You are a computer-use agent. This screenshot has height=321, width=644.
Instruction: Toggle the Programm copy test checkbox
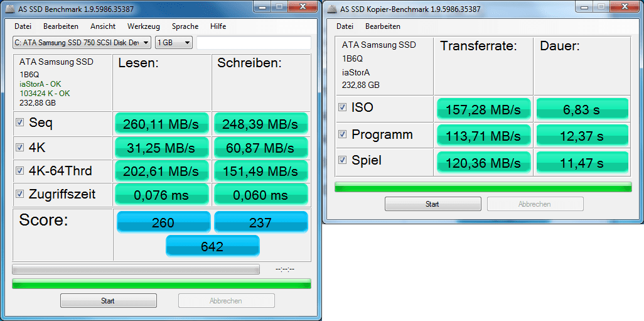click(341, 134)
